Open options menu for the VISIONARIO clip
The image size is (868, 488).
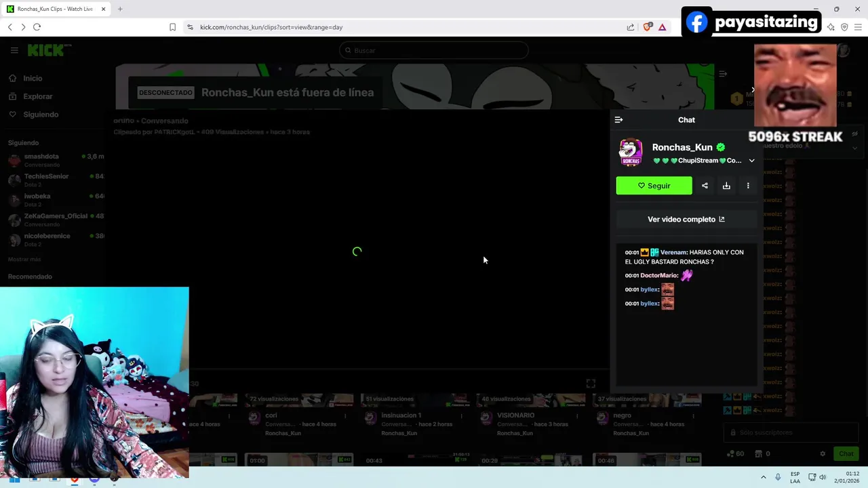[x=577, y=415]
